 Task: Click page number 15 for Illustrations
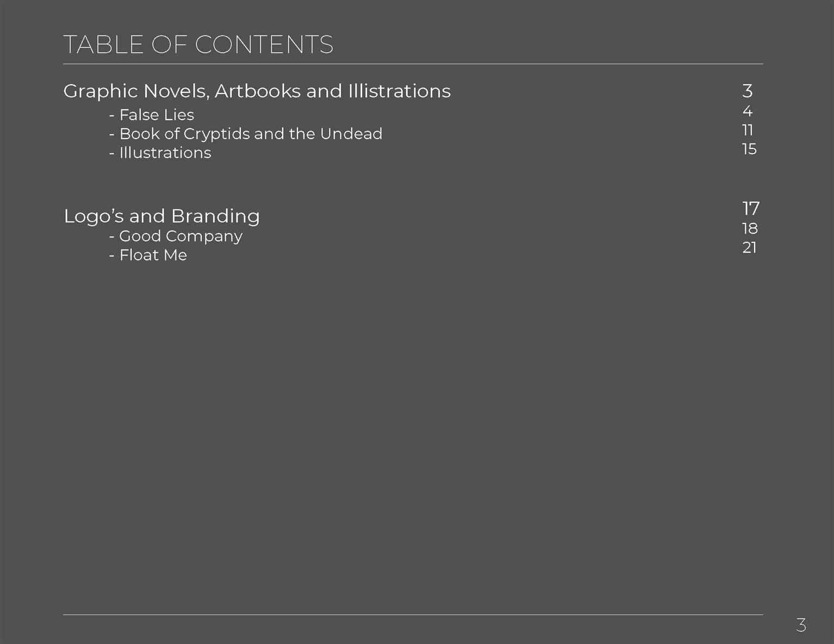click(749, 149)
